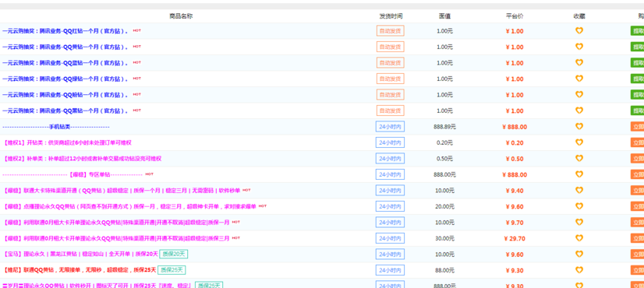Open 【耀稳】联通大卡特殊渠道开通（QQ黄钻）link

pos(121,191)
